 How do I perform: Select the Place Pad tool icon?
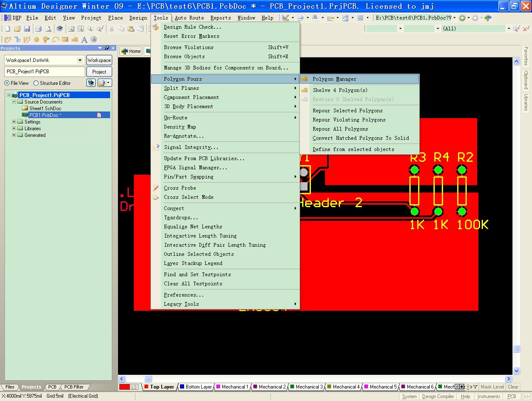[37, 40]
